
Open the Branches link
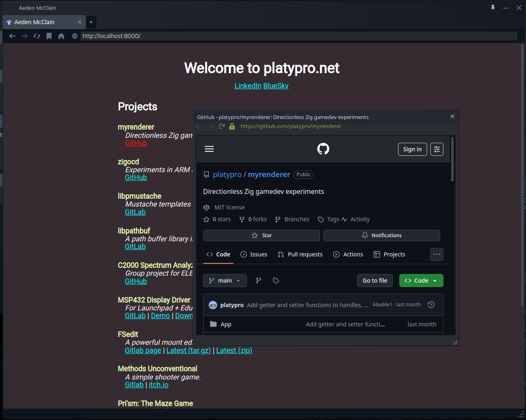click(x=292, y=220)
